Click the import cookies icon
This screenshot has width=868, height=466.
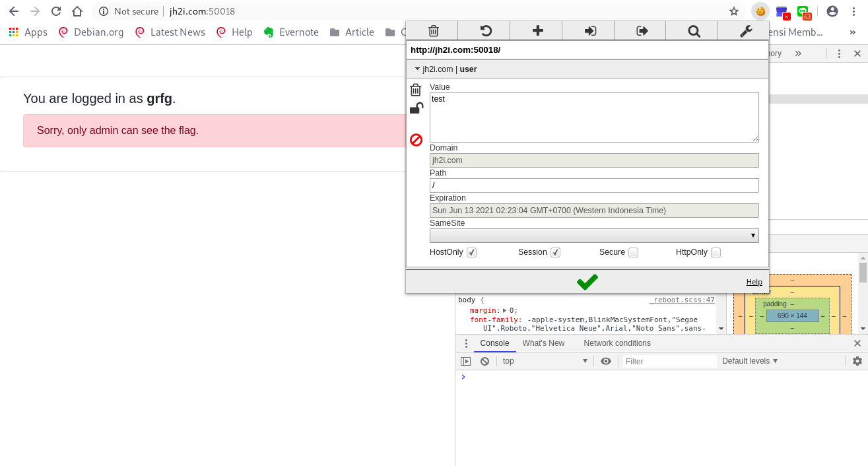coord(590,31)
